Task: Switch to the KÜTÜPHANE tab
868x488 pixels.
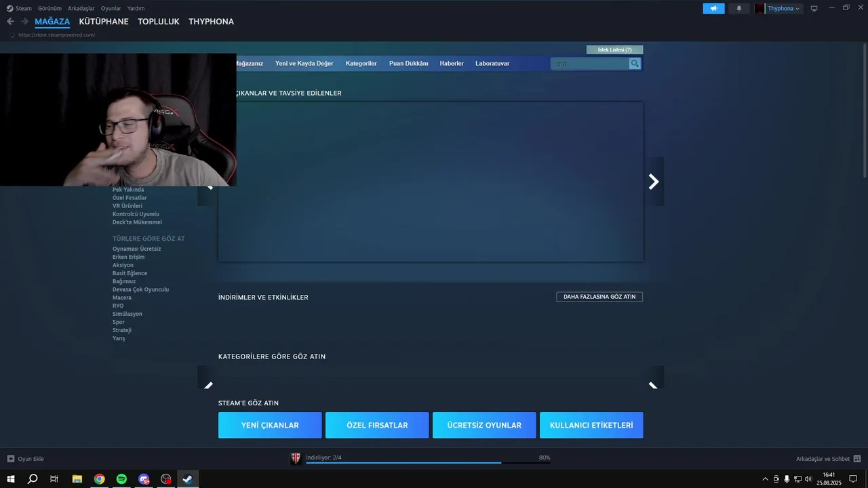Action: coord(104,22)
